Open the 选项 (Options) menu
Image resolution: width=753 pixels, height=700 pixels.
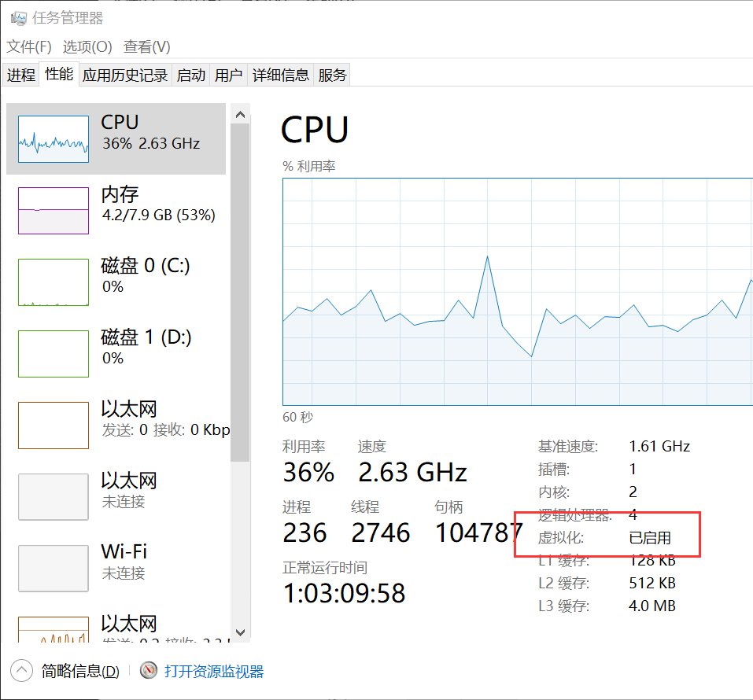[x=87, y=47]
